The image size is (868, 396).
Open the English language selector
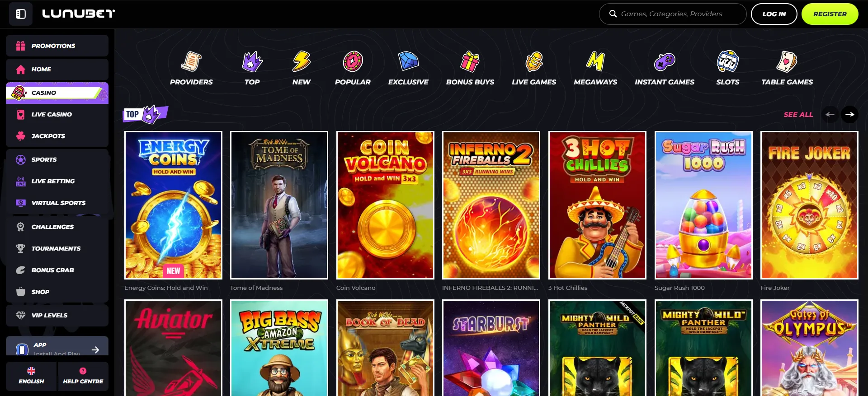point(31,376)
